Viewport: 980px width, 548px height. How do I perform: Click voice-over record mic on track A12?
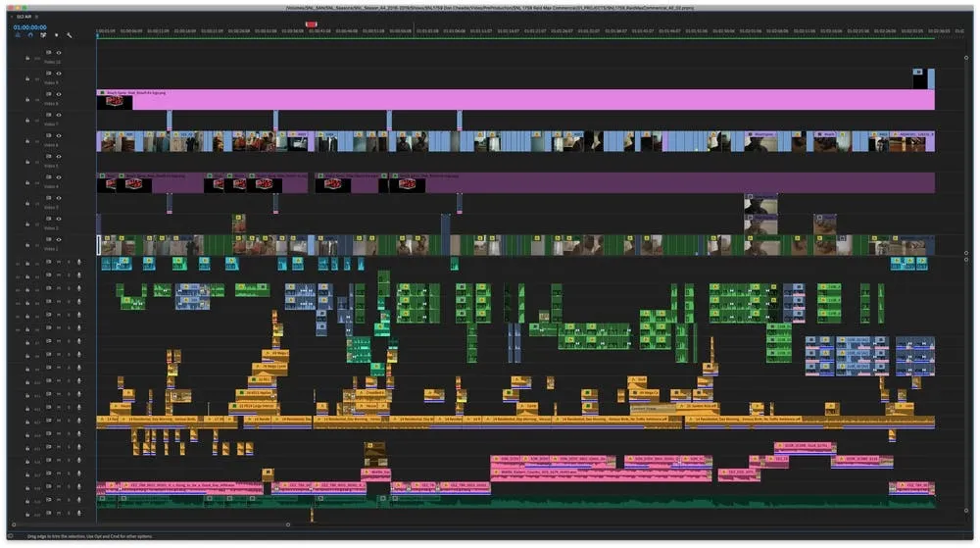78,407
